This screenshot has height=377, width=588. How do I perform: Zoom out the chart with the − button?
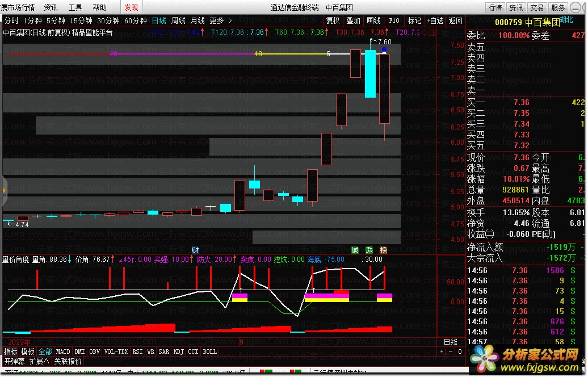click(x=451, y=351)
